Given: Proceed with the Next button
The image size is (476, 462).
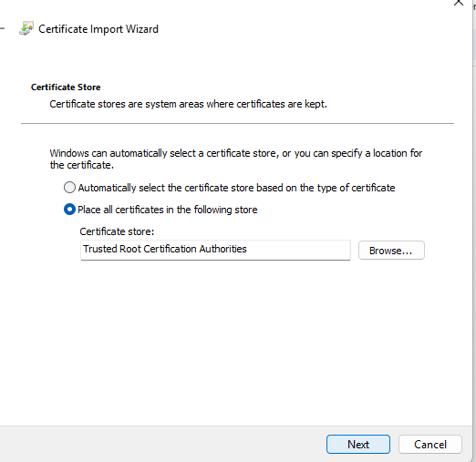Looking at the screenshot, I should 358,445.
